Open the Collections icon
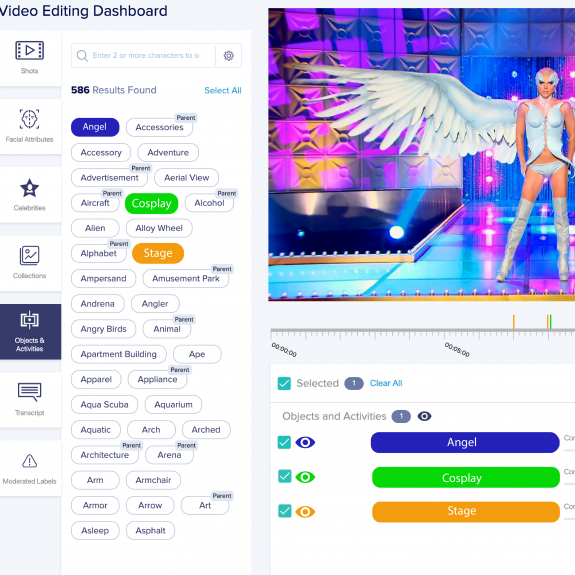The height and width of the screenshot is (575, 575). click(x=29, y=256)
